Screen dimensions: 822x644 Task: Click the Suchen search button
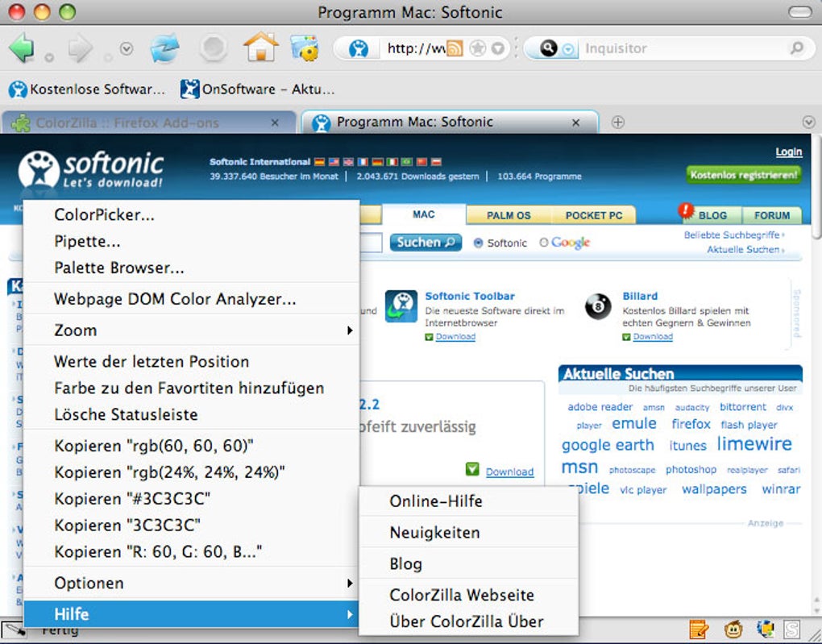[426, 243]
